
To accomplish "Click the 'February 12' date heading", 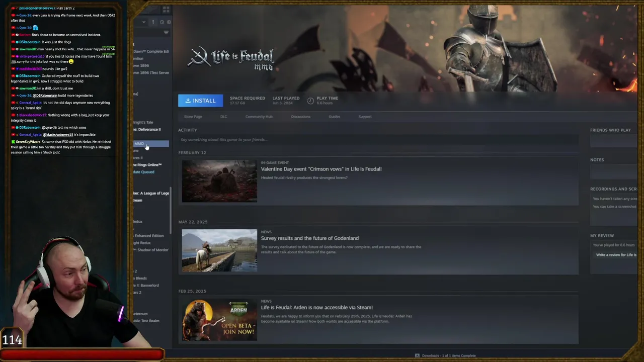I will pos(192,152).
